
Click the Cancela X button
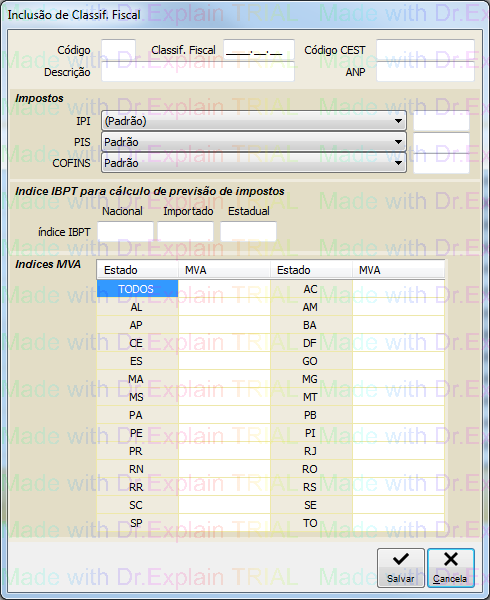(x=451, y=568)
